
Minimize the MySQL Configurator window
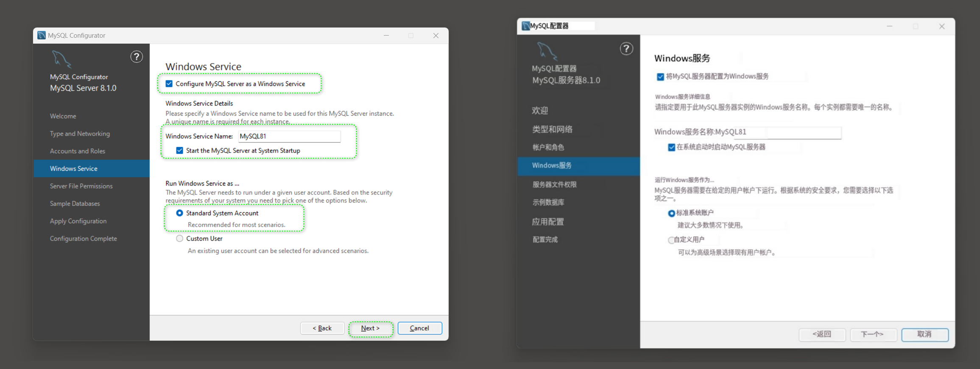coord(386,36)
